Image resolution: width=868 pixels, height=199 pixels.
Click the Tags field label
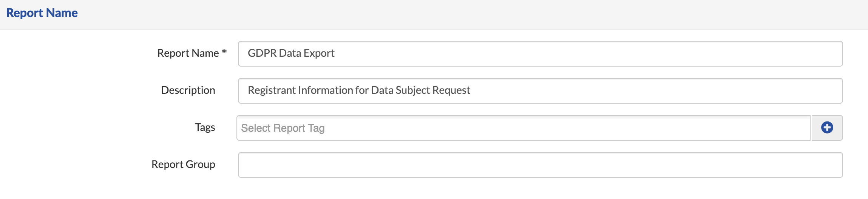[205, 127]
